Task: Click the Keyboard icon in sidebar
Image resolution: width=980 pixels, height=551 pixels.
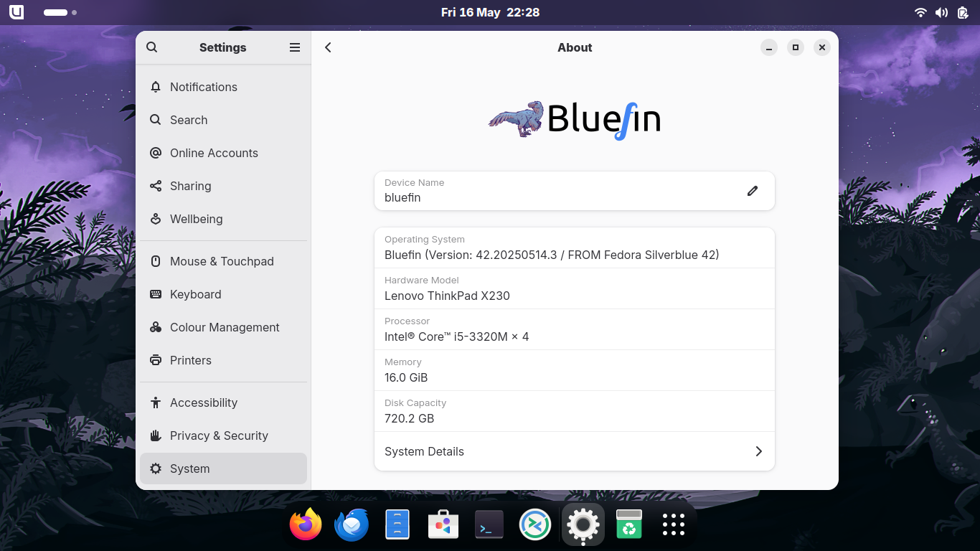Action: (x=156, y=294)
